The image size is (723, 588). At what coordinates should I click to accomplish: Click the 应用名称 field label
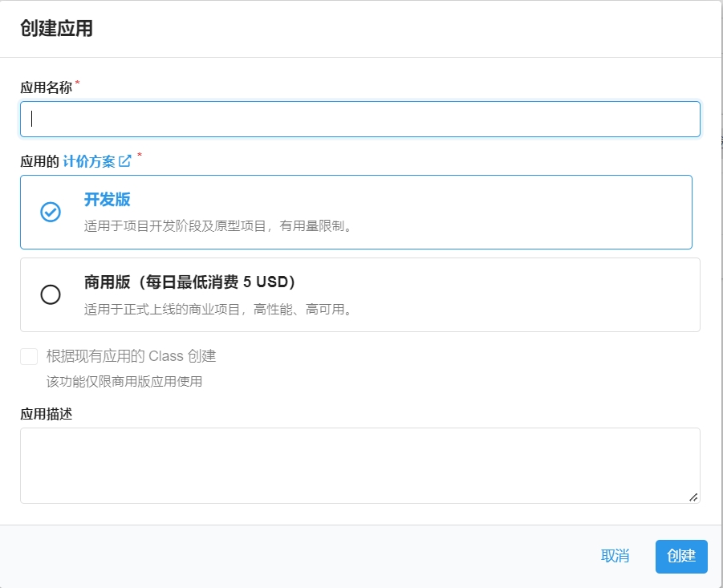(x=46, y=87)
